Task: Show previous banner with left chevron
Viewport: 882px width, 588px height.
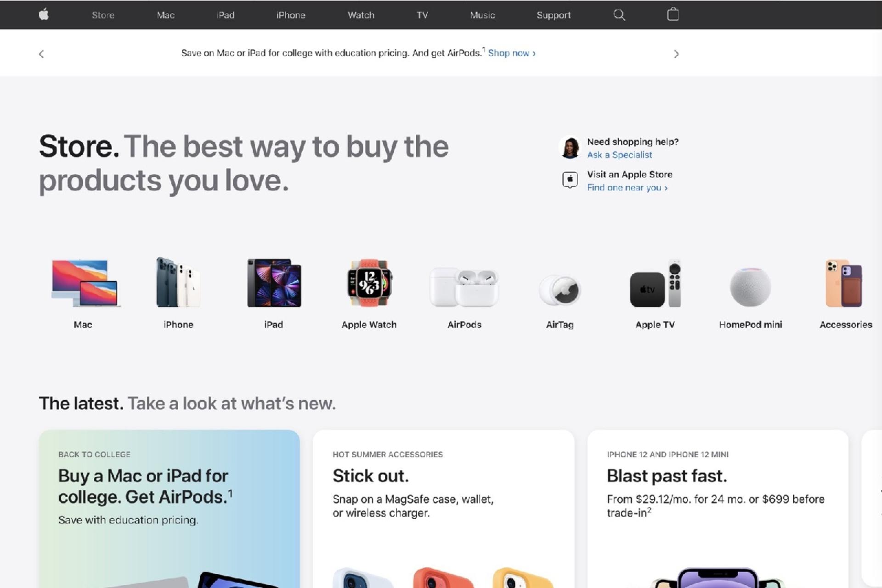Action: (x=41, y=54)
